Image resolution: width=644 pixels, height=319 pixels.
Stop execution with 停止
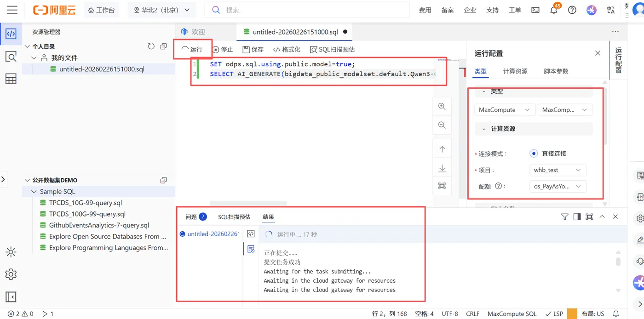click(223, 49)
